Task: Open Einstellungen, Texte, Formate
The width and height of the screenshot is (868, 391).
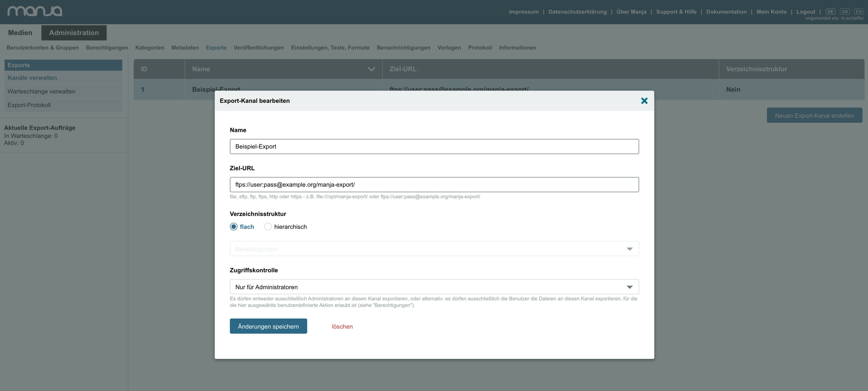Action: [x=330, y=48]
